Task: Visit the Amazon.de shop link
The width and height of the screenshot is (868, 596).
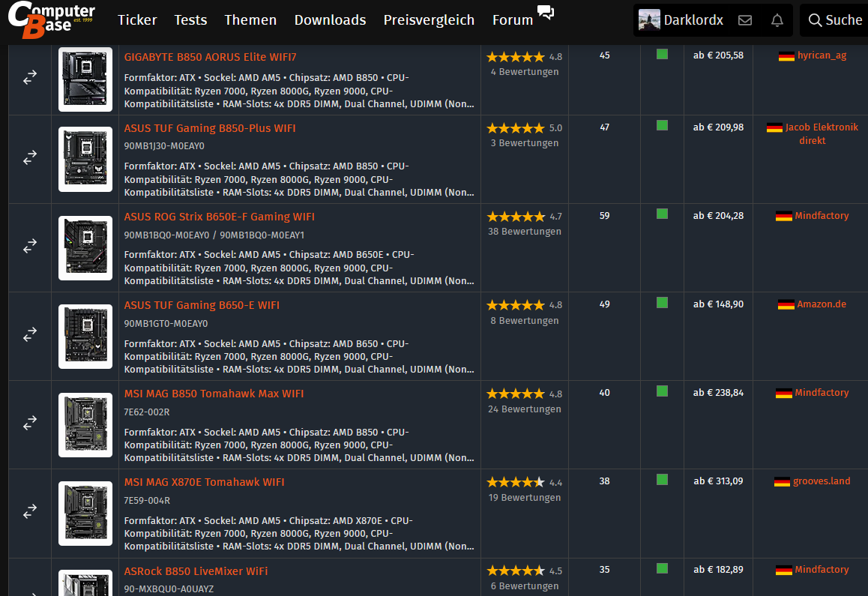Action: [x=822, y=304]
